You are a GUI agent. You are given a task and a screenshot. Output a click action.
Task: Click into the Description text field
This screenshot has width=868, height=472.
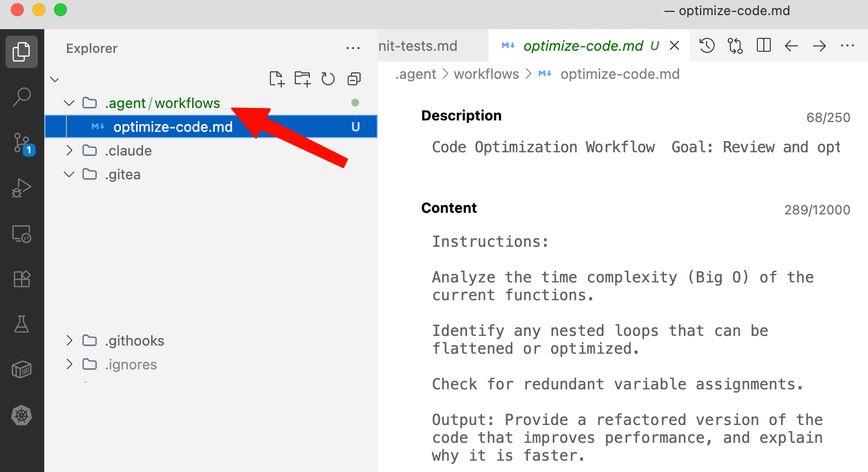pyautogui.click(x=636, y=147)
